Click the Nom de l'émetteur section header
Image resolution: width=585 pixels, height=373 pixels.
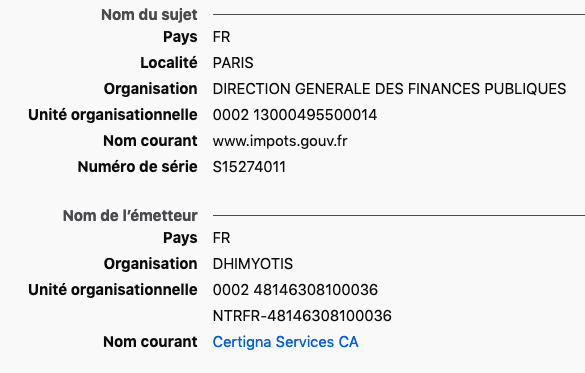(130, 216)
